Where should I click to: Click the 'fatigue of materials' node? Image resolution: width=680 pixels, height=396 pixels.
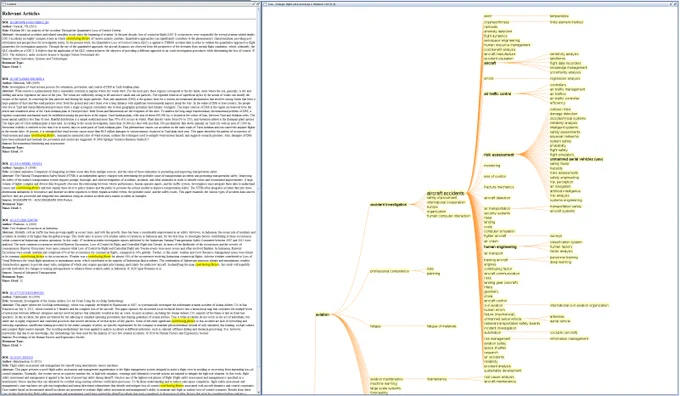(x=441, y=326)
